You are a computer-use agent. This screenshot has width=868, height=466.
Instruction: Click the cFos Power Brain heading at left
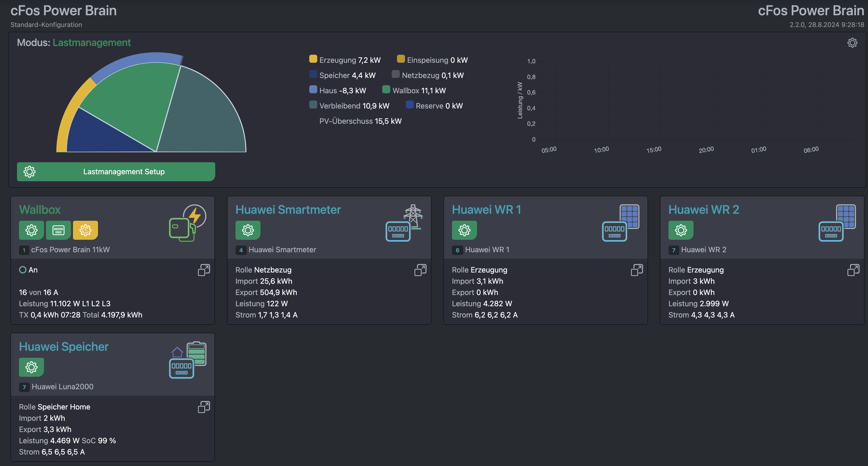point(63,10)
